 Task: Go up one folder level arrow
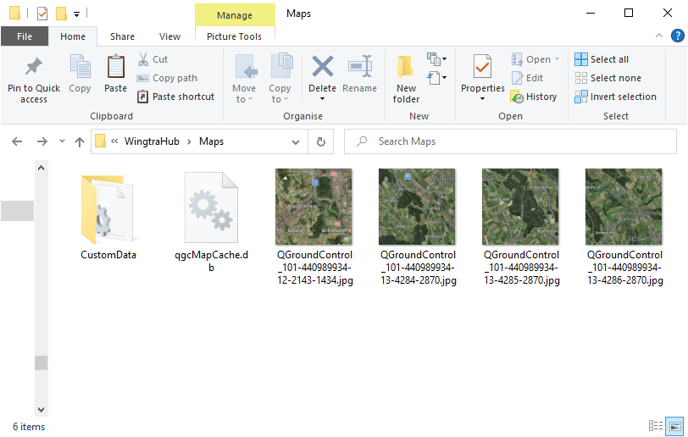(x=79, y=142)
